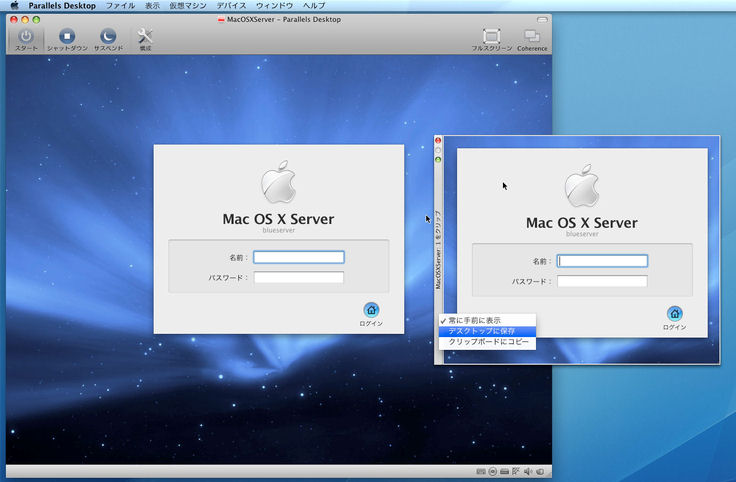Viewport: 736px width, 482px height.
Task: Click the login home icon in main window
Action: click(x=371, y=310)
